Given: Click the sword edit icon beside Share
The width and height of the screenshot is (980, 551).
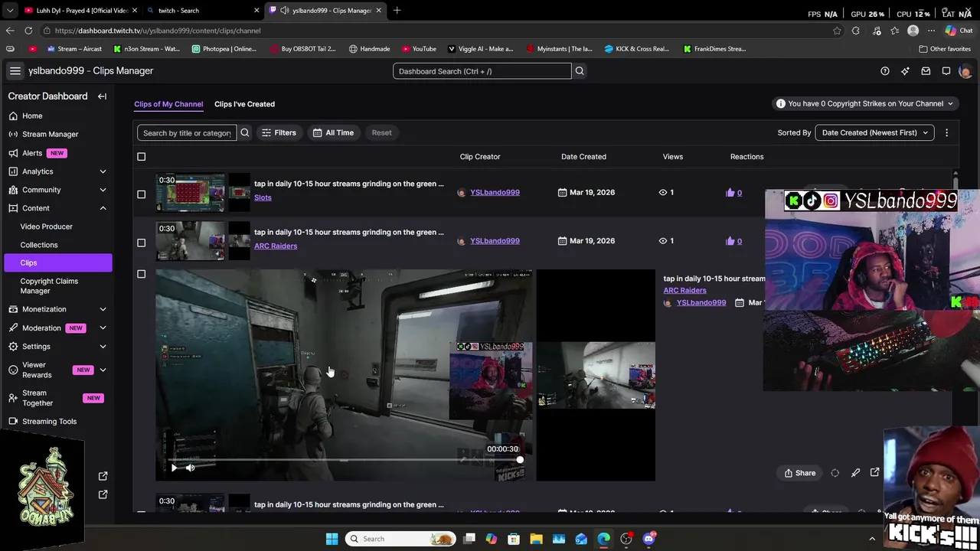Looking at the screenshot, I should click(x=855, y=473).
